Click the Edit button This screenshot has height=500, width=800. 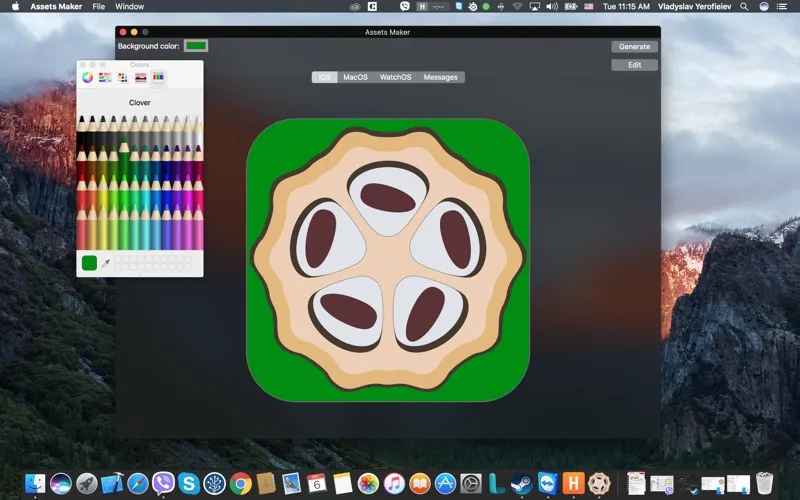[x=634, y=65]
